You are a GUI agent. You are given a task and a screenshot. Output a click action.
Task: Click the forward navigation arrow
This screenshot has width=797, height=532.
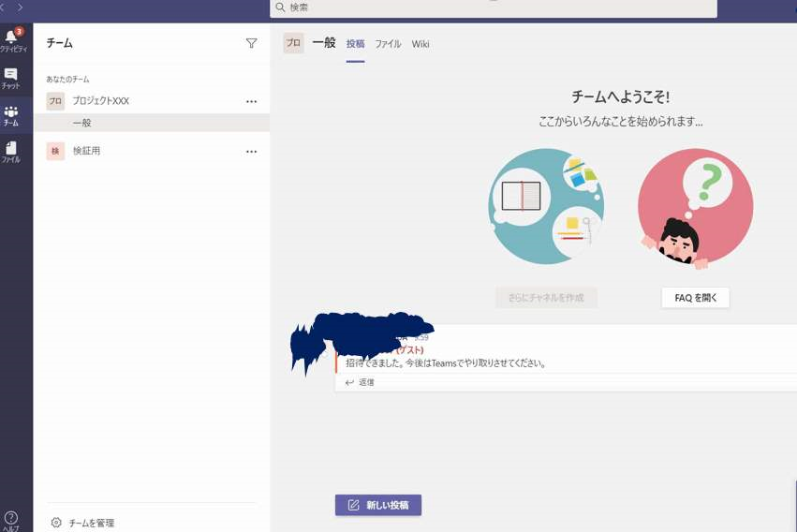point(20,7)
